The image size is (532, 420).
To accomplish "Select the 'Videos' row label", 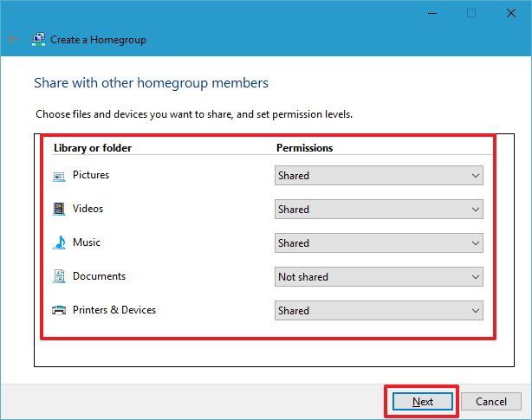I will point(88,209).
